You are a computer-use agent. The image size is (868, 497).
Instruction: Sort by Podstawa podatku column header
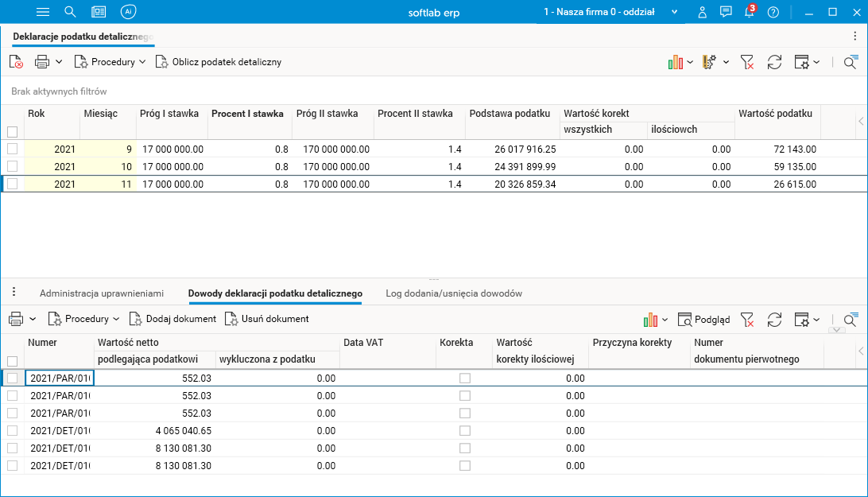coord(510,114)
